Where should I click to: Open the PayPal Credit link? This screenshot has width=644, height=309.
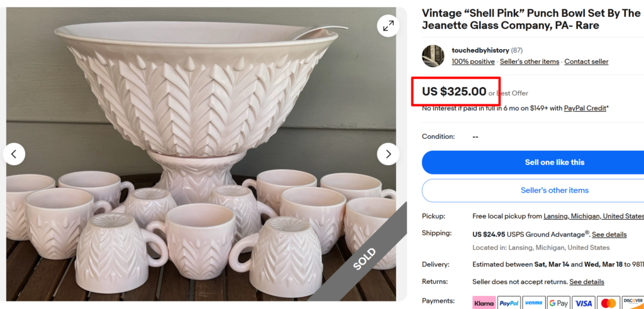(x=585, y=108)
